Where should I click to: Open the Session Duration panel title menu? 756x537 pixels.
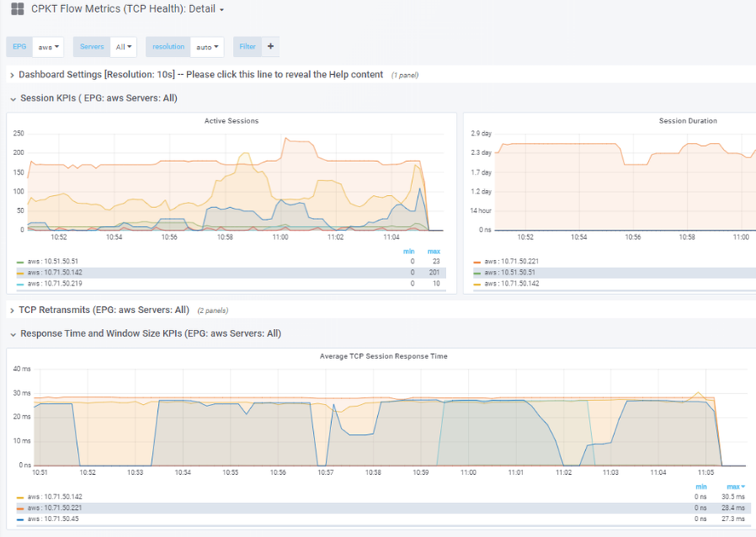[x=688, y=120]
